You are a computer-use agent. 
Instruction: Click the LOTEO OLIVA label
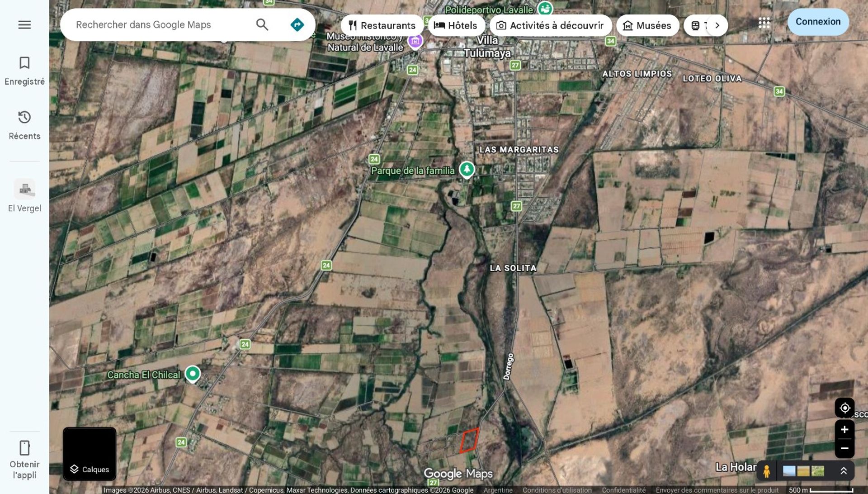click(x=712, y=78)
